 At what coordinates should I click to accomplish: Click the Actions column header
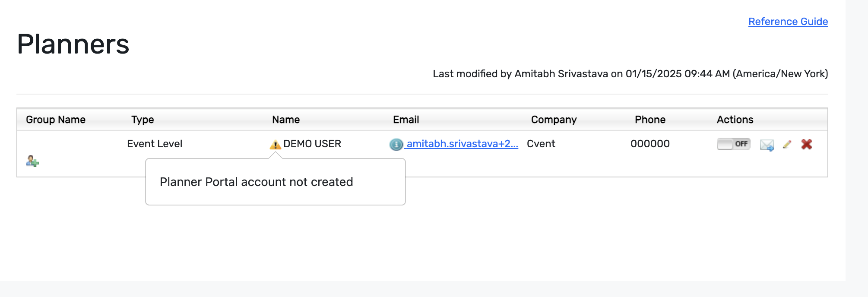click(x=735, y=120)
